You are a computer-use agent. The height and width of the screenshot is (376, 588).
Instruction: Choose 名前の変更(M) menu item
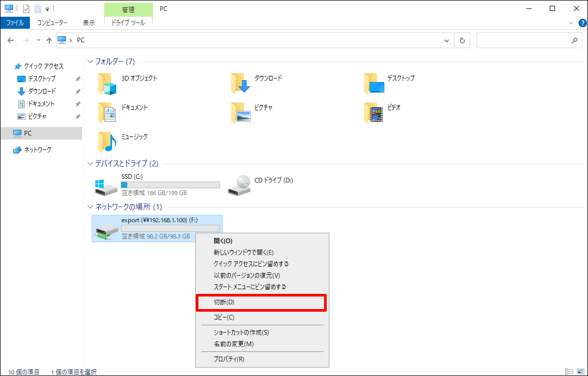[262, 344]
